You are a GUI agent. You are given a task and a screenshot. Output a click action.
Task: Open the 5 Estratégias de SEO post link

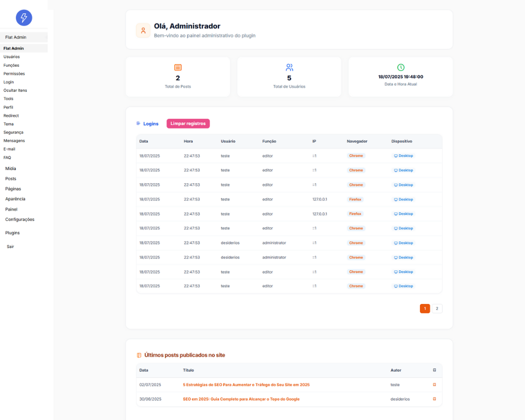click(x=246, y=384)
